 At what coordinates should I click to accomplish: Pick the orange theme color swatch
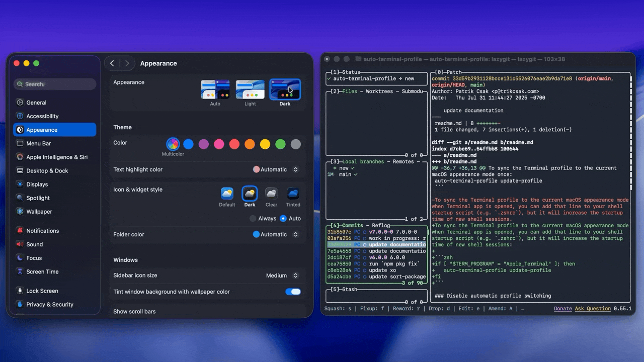tap(250, 144)
